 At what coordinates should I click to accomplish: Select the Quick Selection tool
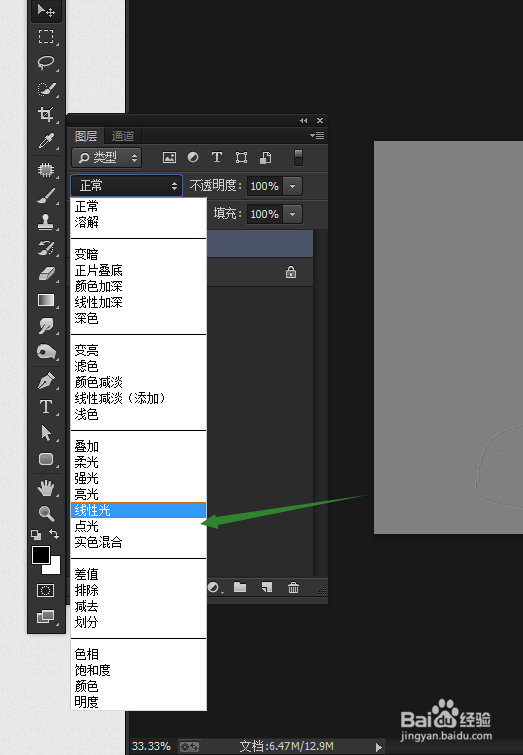pyautogui.click(x=46, y=89)
